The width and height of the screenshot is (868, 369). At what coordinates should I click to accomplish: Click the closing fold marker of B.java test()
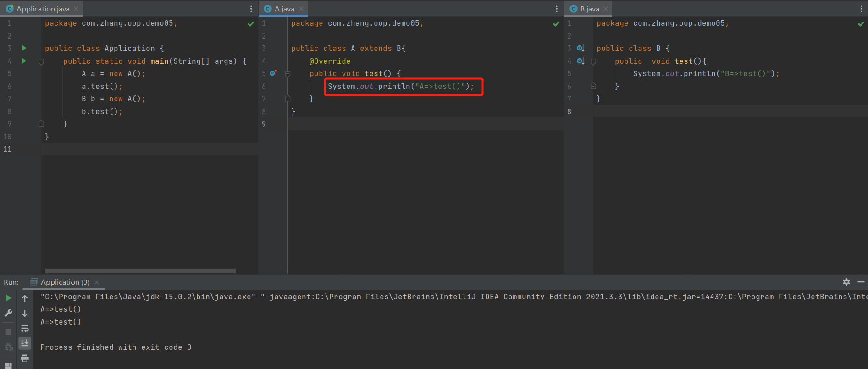coord(593,86)
